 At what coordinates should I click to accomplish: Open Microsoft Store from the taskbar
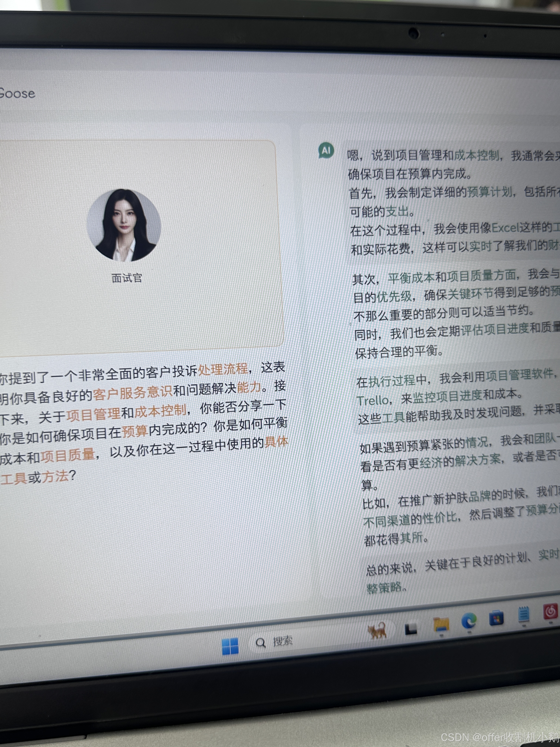click(496, 618)
